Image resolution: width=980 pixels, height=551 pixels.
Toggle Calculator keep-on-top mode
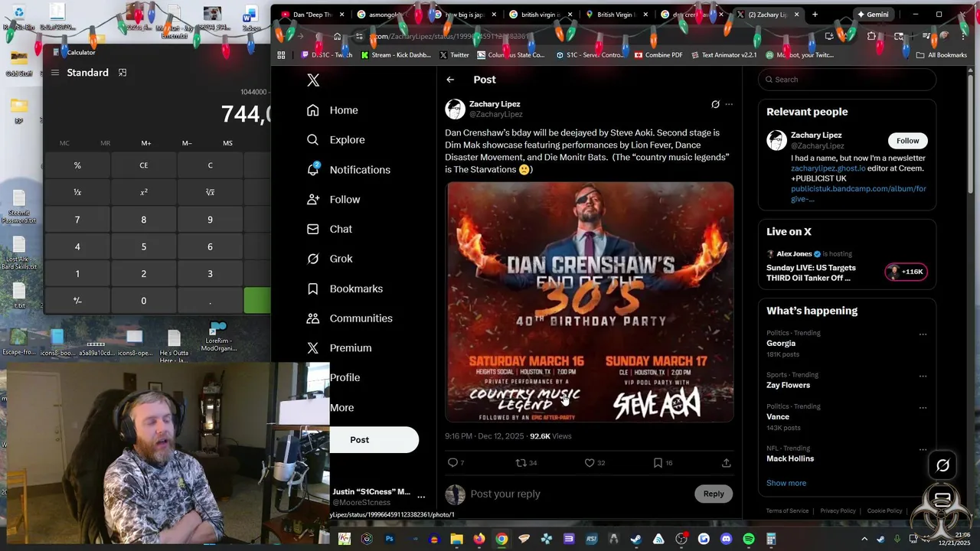tap(122, 73)
